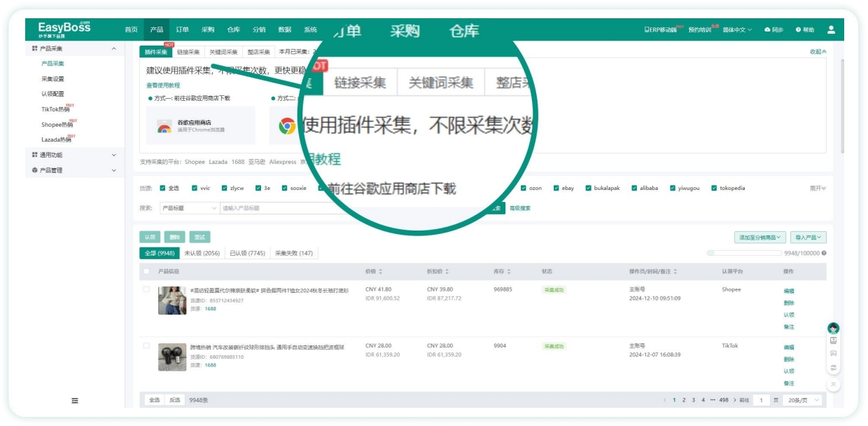
Task: Open the floating feedback message icon
Action: pos(833,354)
